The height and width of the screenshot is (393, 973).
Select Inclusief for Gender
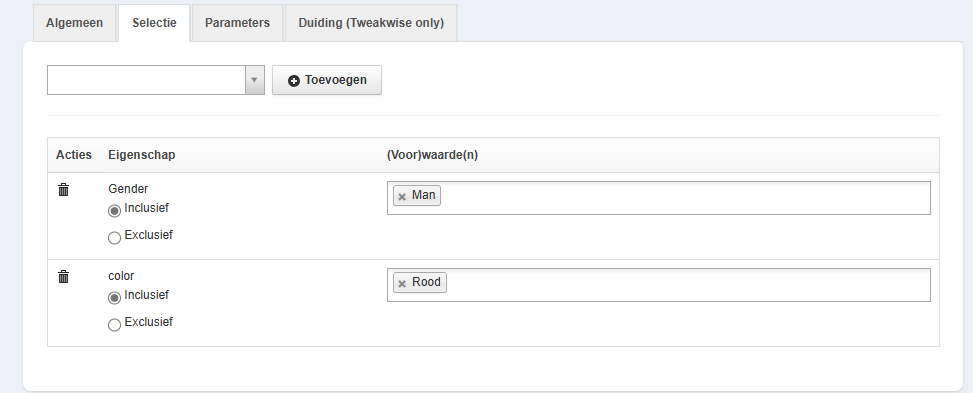pos(114,211)
